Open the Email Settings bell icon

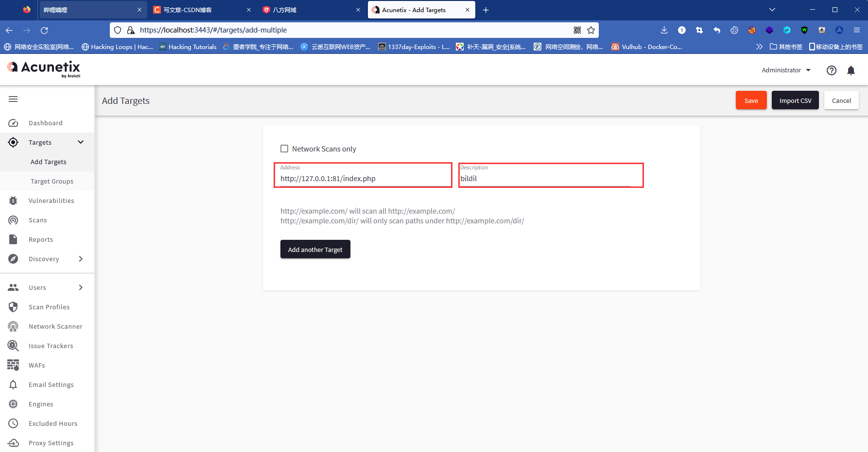[13, 385]
